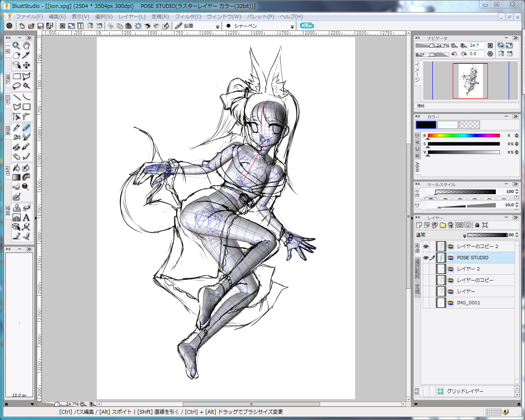Show the レイヤー 2 layer

coord(426,269)
